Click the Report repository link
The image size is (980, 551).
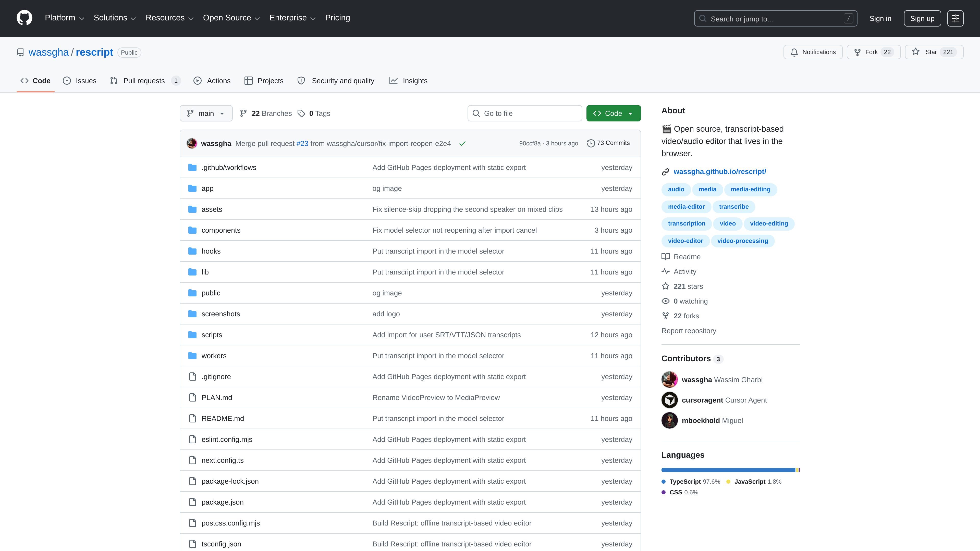pyautogui.click(x=689, y=331)
